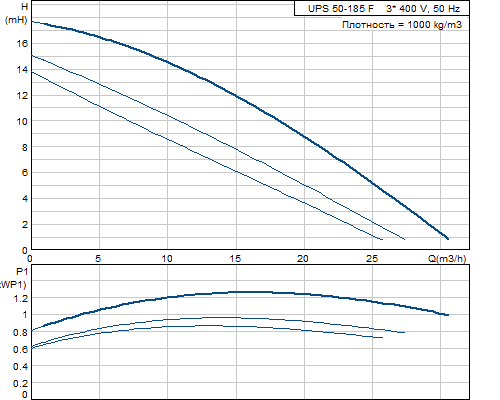The height and width of the screenshot is (400, 500).
Task: Click the lowest head curve's right endpoint
Action: (x=382, y=239)
